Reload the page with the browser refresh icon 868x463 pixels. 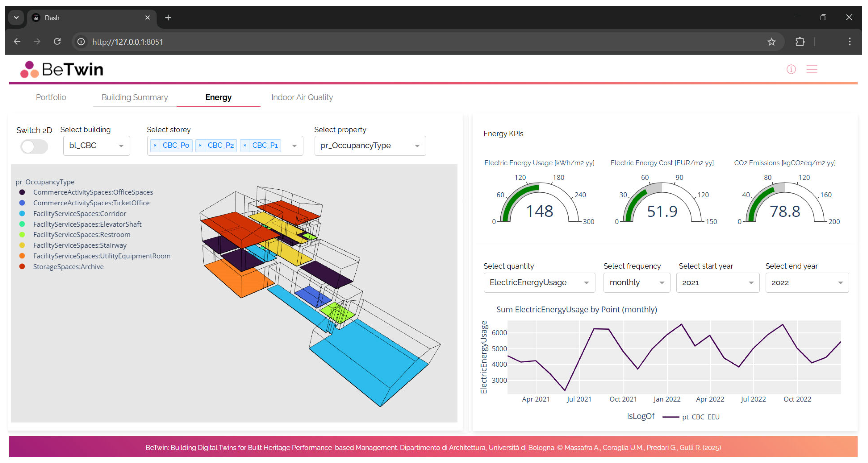57,42
